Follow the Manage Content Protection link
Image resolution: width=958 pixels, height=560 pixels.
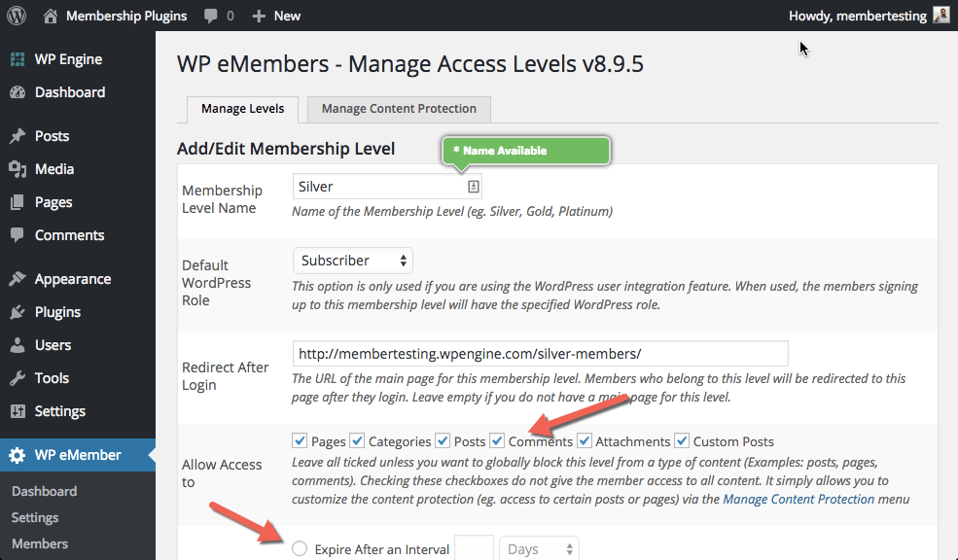[x=798, y=499]
